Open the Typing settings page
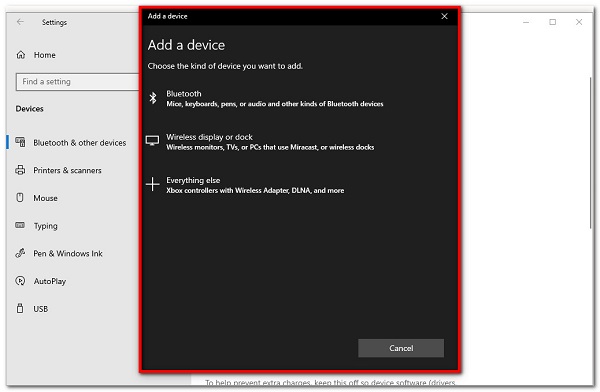 click(46, 226)
